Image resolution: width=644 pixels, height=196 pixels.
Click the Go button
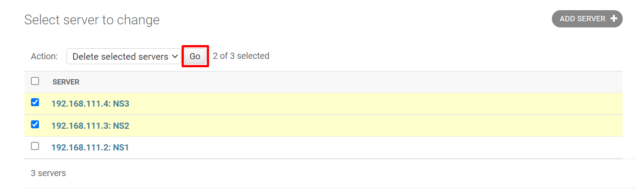pos(195,57)
